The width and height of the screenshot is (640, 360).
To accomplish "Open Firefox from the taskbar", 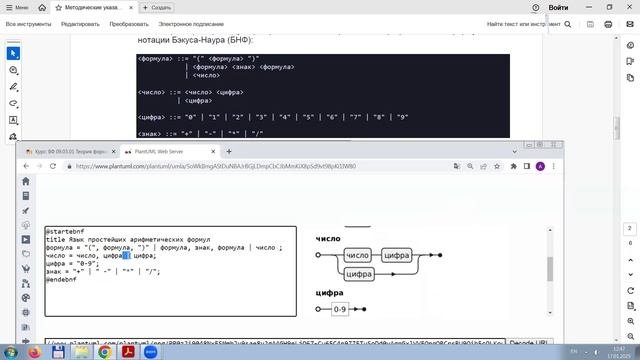I will (35, 352).
